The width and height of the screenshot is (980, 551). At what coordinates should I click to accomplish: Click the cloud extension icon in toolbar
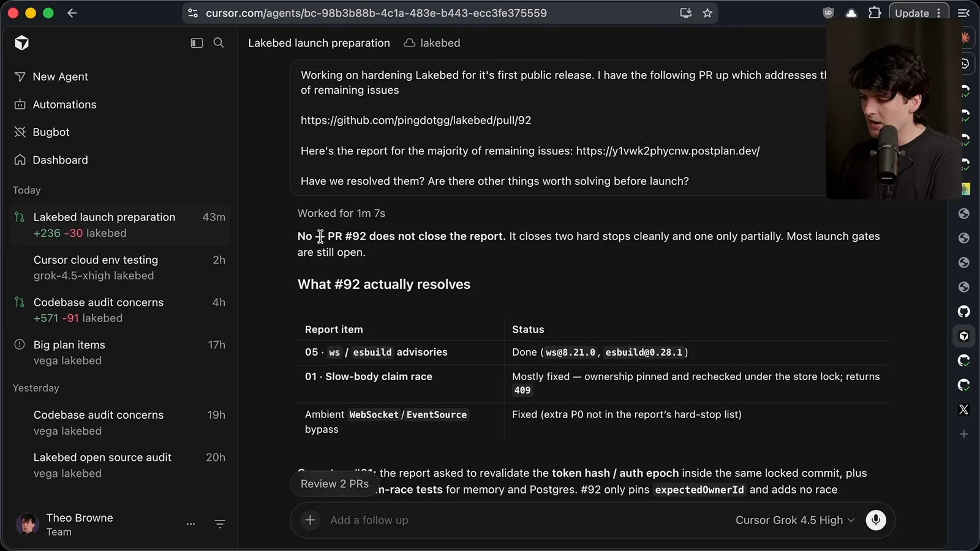pyautogui.click(x=851, y=13)
